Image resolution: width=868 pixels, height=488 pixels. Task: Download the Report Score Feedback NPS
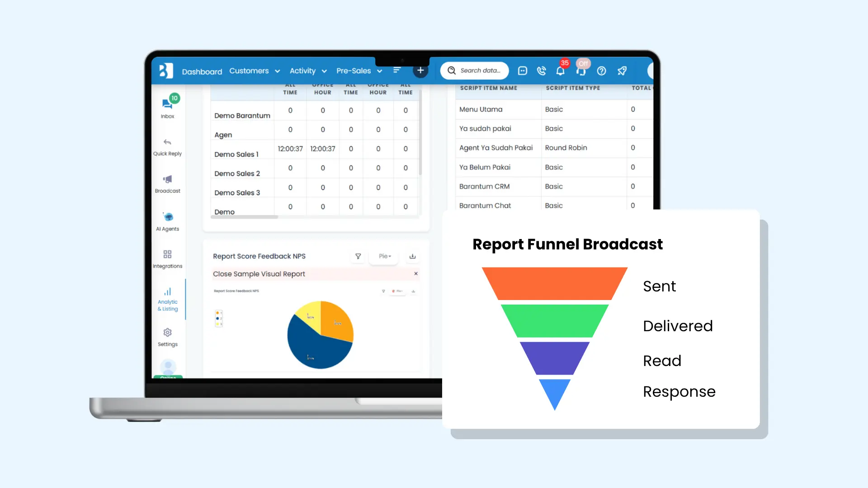click(x=412, y=256)
